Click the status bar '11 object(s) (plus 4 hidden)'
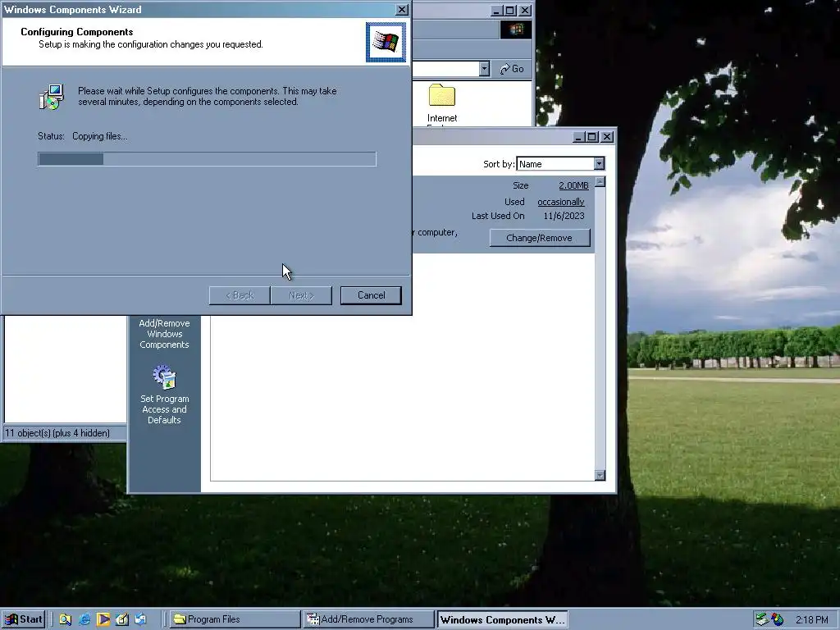This screenshot has height=630, width=840. [57, 433]
